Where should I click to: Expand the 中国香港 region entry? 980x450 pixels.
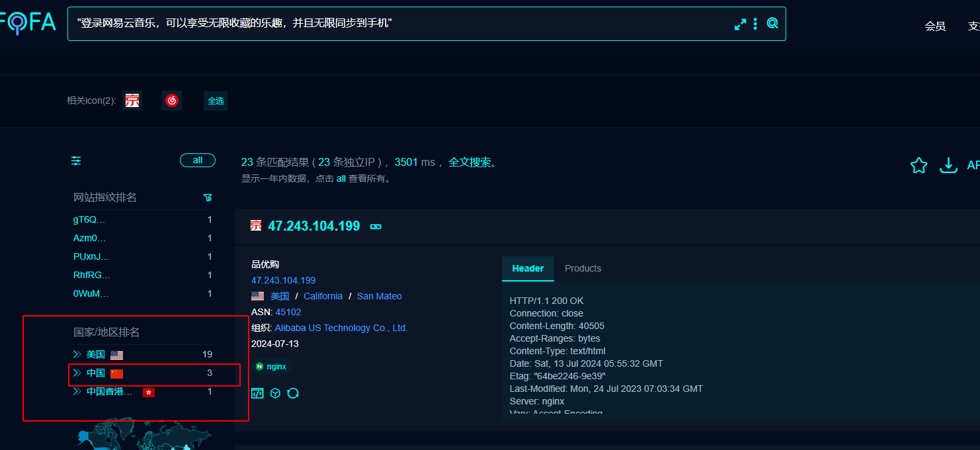click(77, 392)
